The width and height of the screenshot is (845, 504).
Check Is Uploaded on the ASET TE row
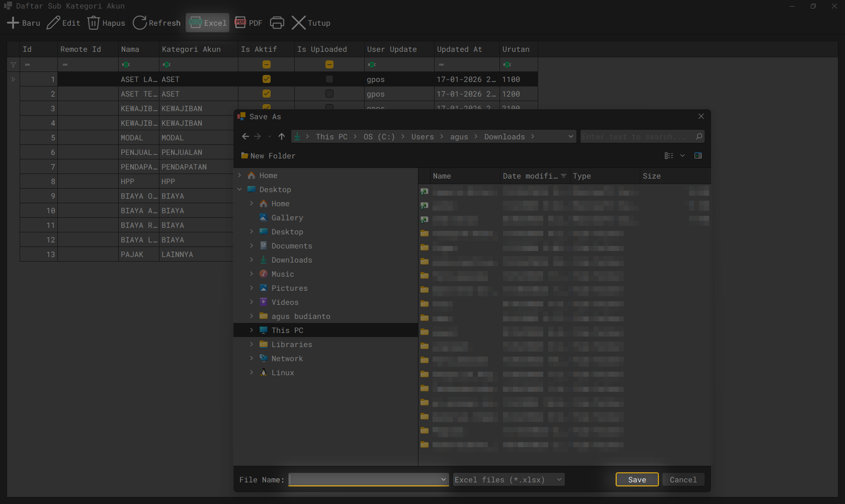[329, 94]
